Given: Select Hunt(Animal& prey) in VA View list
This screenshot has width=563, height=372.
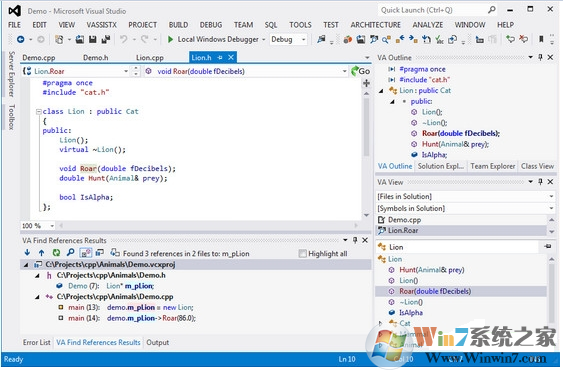Looking at the screenshot, I should coord(432,270).
